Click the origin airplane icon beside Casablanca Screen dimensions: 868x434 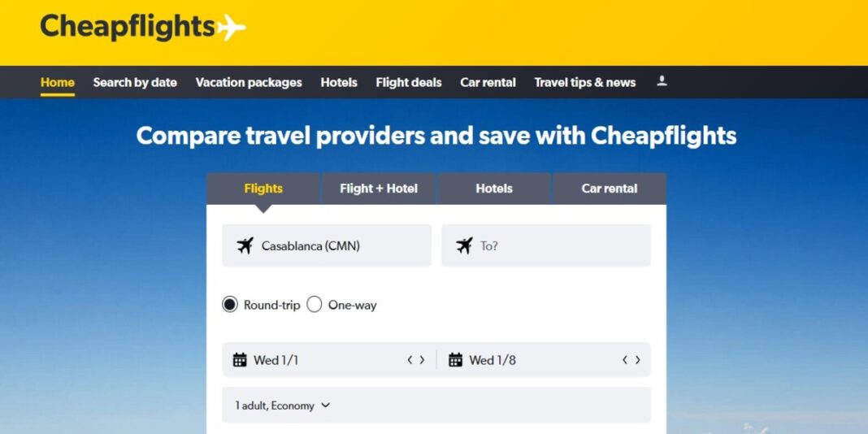tap(245, 245)
